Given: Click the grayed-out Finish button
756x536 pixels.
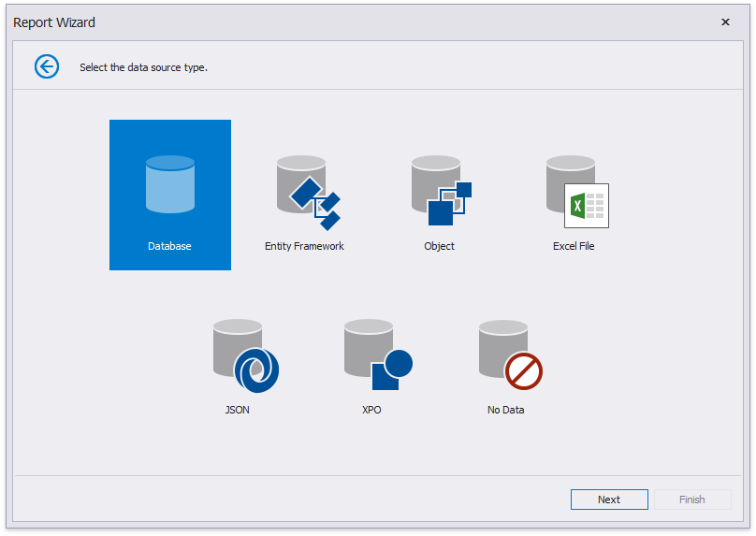Looking at the screenshot, I should pyautogui.click(x=691, y=500).
